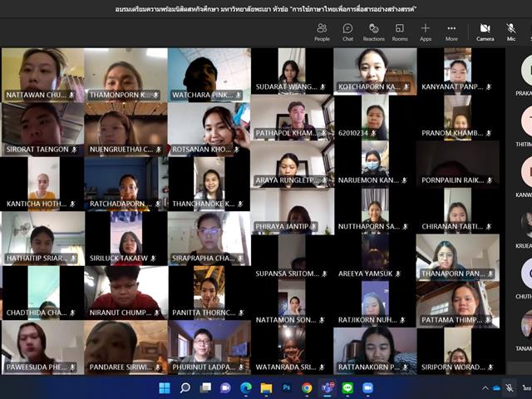Select NATTAMON SON video tile
This screenshot has width=532, height=399.
click(x=292, y=304)
